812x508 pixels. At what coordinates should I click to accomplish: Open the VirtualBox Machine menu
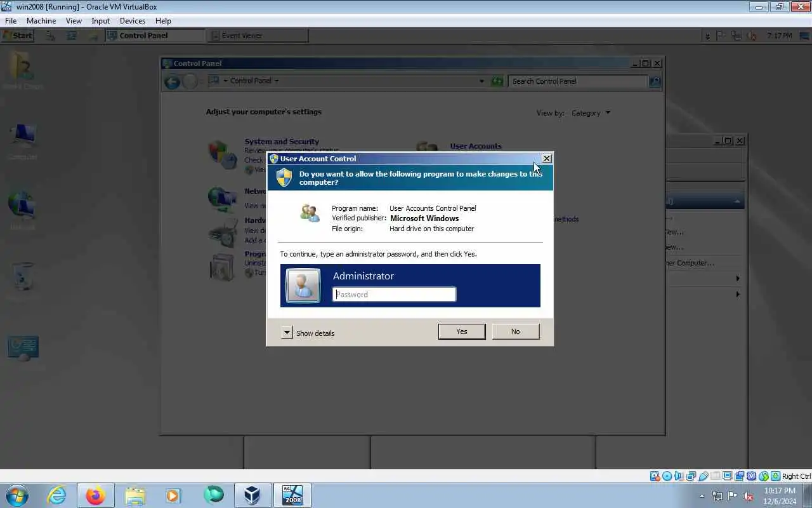click(41, 21)
